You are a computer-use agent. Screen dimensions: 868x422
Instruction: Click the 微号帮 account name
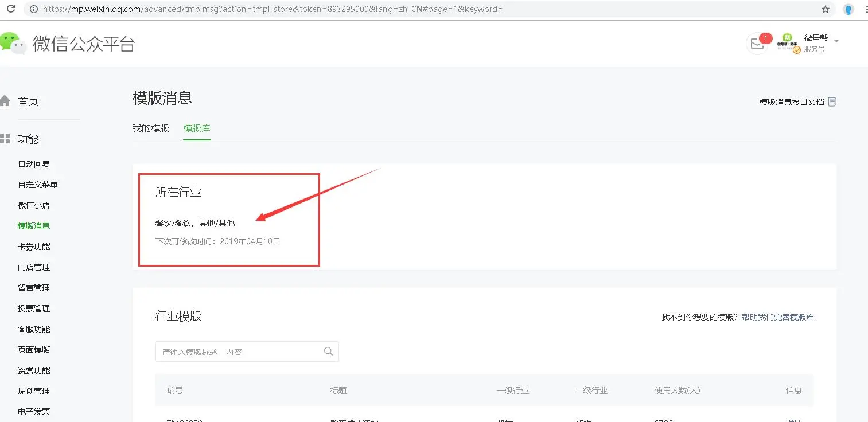tap(816, 38)
